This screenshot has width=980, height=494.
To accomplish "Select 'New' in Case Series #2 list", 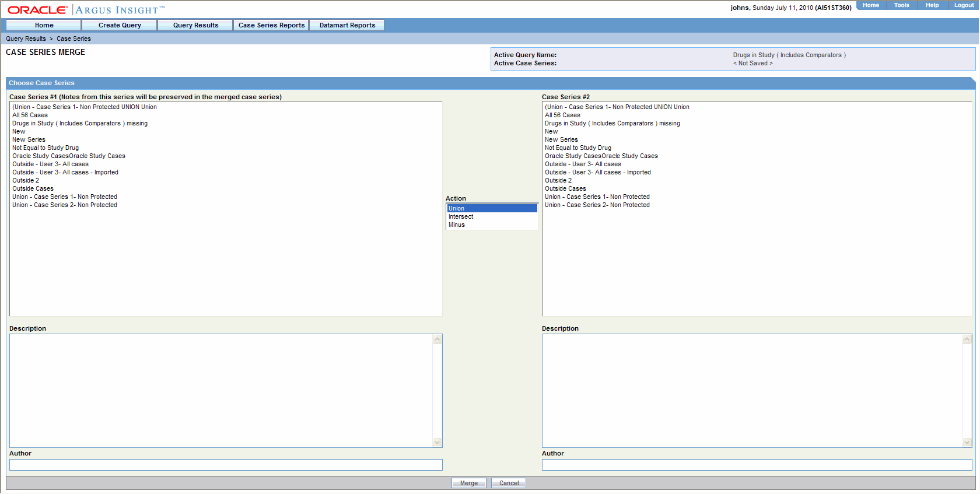I will point(757,131).
